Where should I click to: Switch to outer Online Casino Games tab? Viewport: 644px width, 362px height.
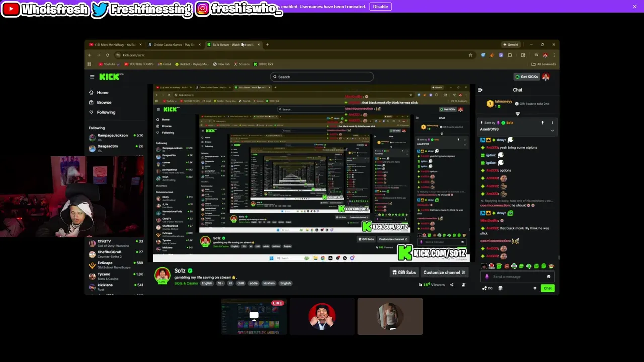click(173, 45)
